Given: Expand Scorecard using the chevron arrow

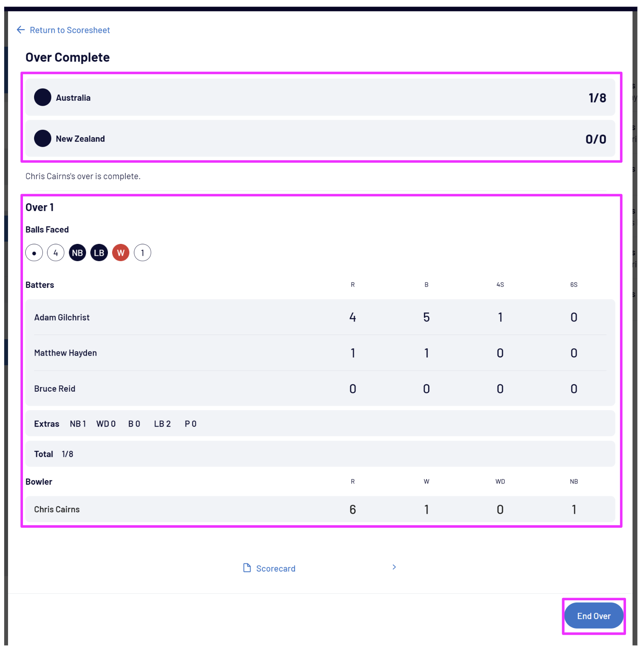Looking at the screenshot, I should 394,567.
